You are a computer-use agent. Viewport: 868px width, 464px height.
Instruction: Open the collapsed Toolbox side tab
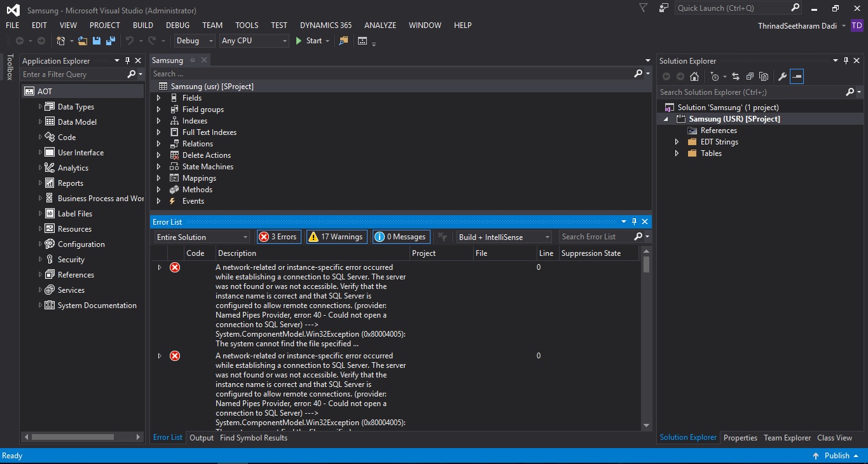pyautogui.click(x=10, y=67)
